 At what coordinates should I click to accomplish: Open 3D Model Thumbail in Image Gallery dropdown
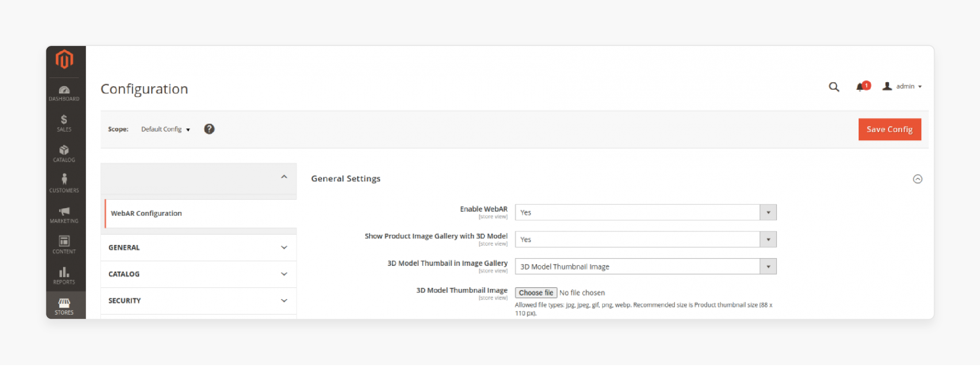click(646, 267)
